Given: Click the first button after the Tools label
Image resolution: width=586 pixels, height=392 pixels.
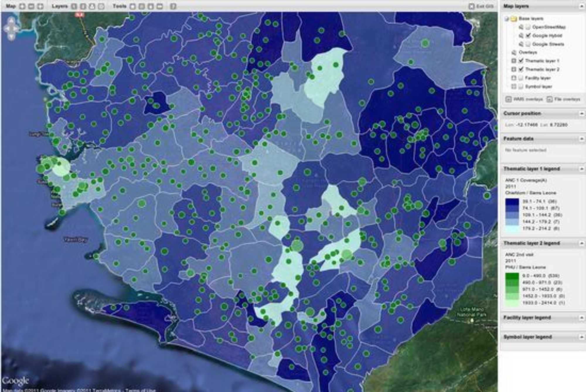Looking at the screenshot, I should coord(133,6).
